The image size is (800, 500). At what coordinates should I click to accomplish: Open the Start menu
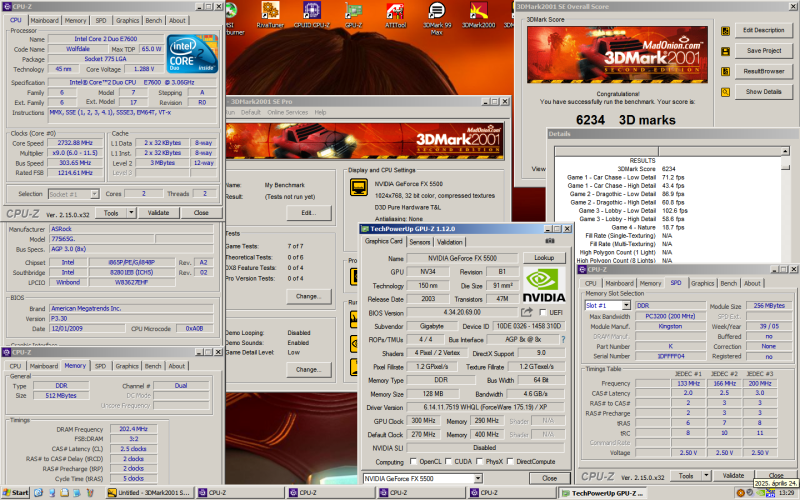(x=15, y=492)
